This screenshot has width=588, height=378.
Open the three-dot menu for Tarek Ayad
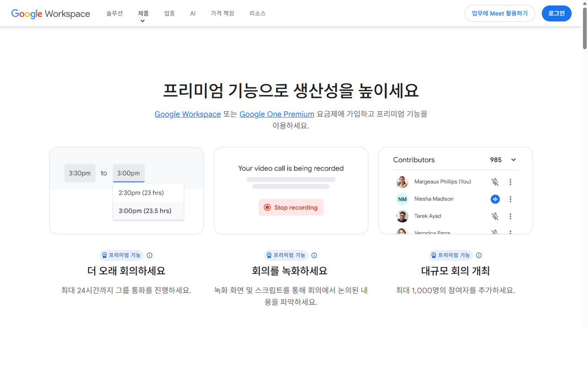pos(510,216)
